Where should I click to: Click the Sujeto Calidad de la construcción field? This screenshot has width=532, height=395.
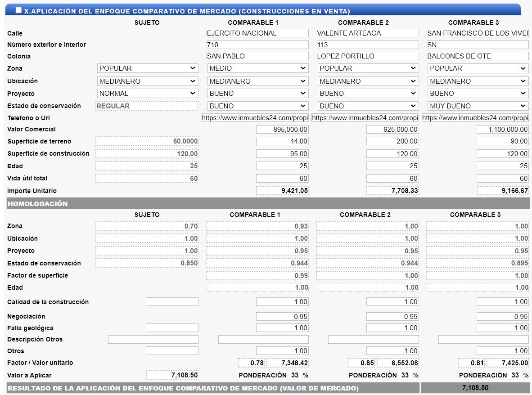click(x=172, y=302)
